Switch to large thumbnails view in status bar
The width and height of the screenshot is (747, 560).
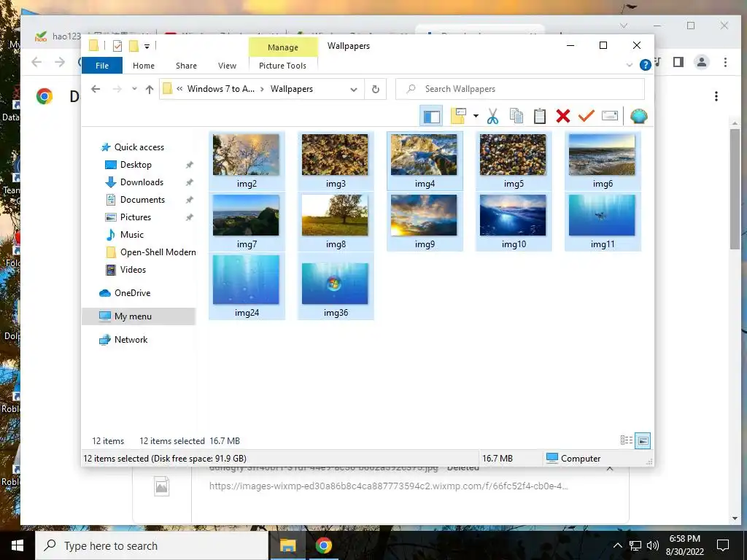[643, 440]
